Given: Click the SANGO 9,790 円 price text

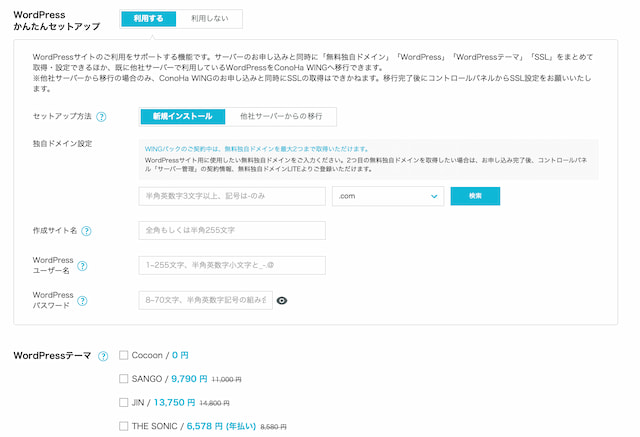Looking at the screenshot, I should tap(189, 379).
